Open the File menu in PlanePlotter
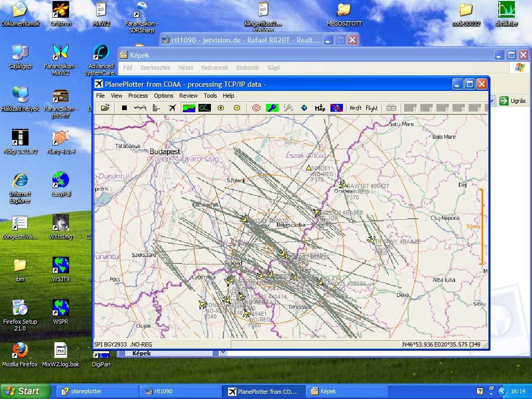The width and height of the screenshot is (532, 399). point(100,96)
